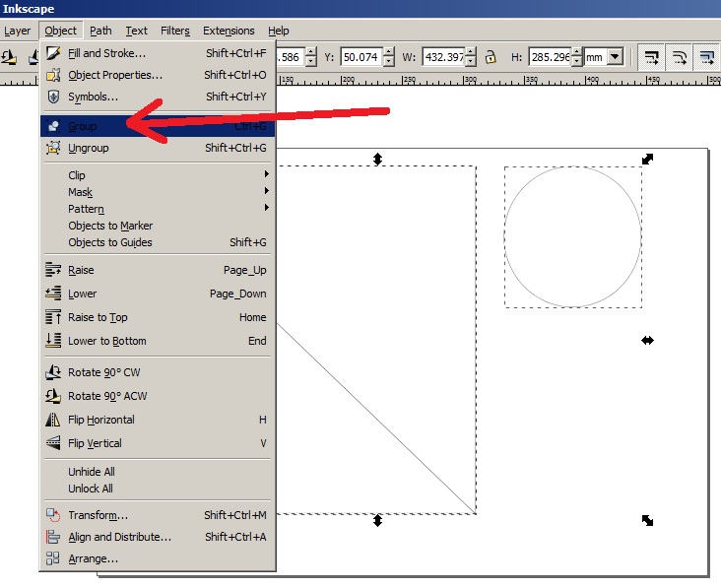
Task: Raise the selected object one step
Action: coord(158,270)
